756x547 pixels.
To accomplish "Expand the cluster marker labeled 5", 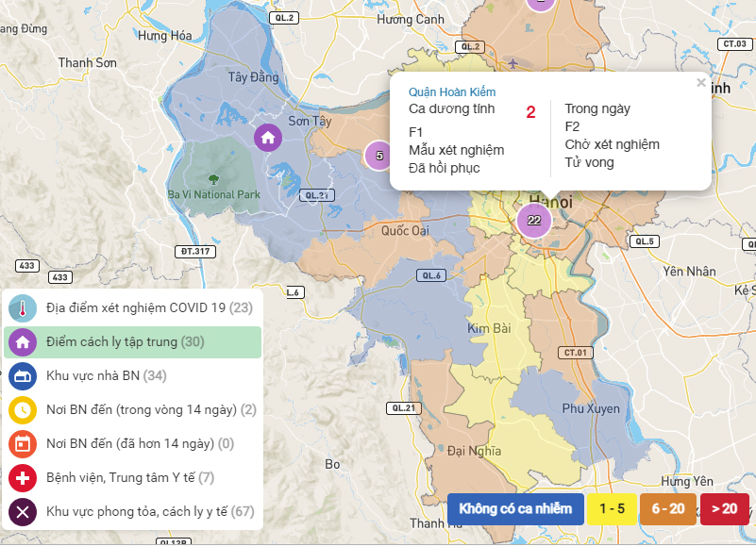I will [x=378, y=156].
